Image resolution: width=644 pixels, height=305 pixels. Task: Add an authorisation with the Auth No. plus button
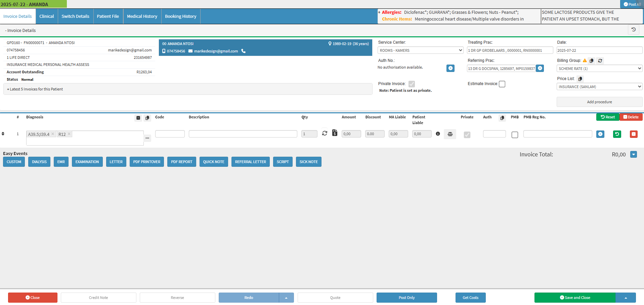coord(450,68)
